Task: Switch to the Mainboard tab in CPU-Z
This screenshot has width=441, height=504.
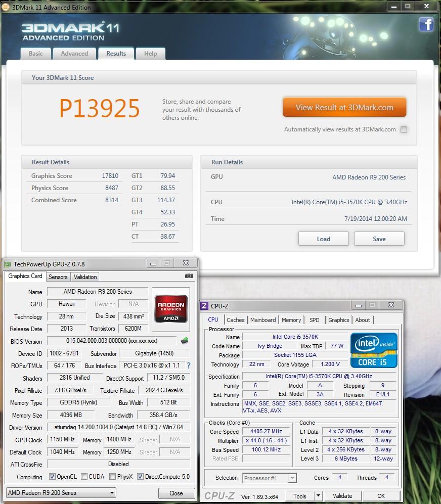Action: [x=263, y=320]
